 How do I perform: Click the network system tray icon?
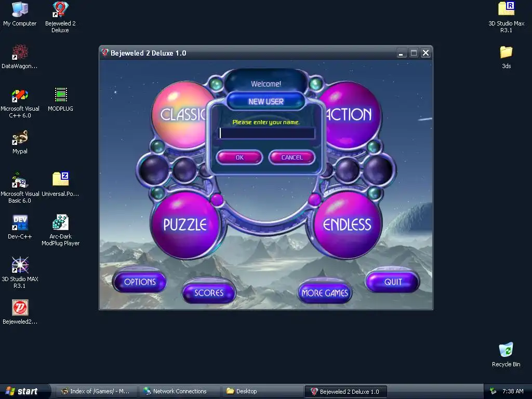pyautogui.click(x=493, y=391)
